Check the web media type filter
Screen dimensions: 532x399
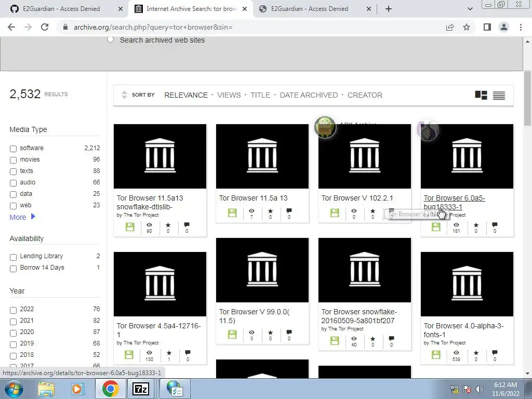pyautogui.click(x=13, y=206)
